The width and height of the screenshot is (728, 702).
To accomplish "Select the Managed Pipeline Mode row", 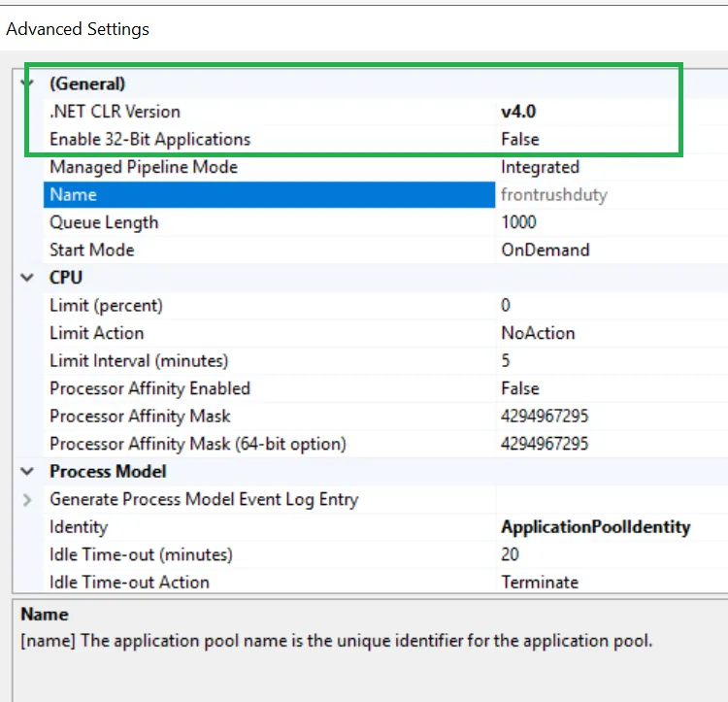I will click(144, 167).
